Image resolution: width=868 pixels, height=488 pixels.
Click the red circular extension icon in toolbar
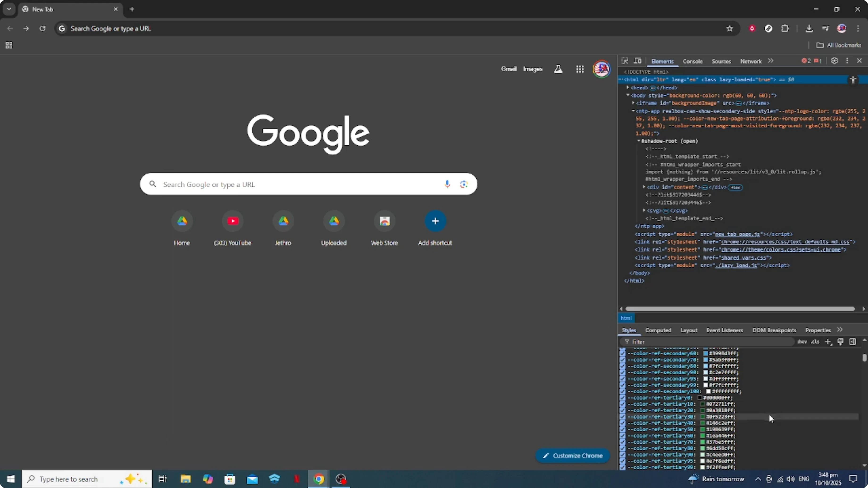tap(752, 29)
